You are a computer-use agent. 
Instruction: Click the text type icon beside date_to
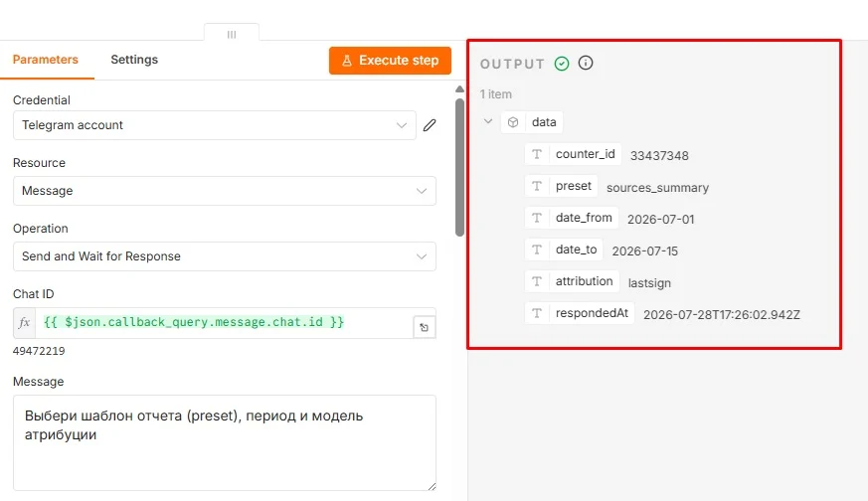537,250
